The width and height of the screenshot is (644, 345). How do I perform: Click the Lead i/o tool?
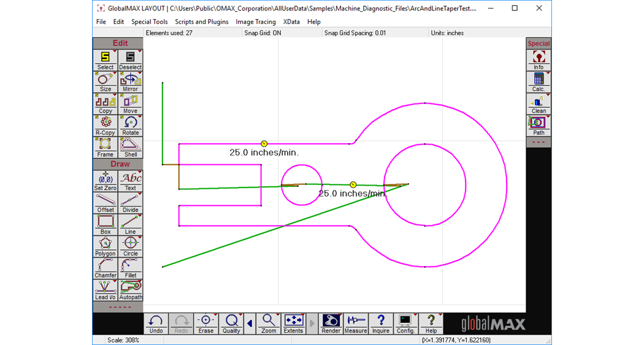point(105,290)
